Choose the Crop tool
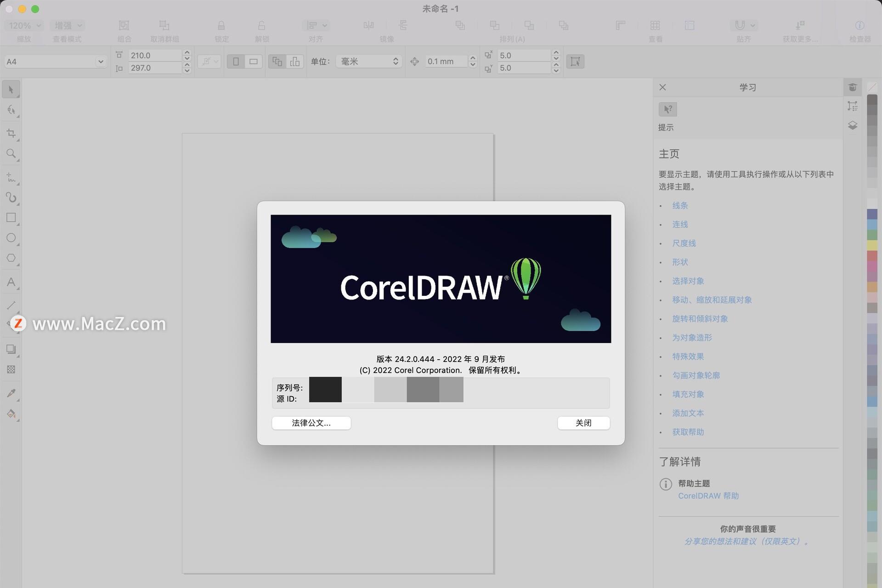The width and height of the screenshot is (882, 588). pos(11,133)
